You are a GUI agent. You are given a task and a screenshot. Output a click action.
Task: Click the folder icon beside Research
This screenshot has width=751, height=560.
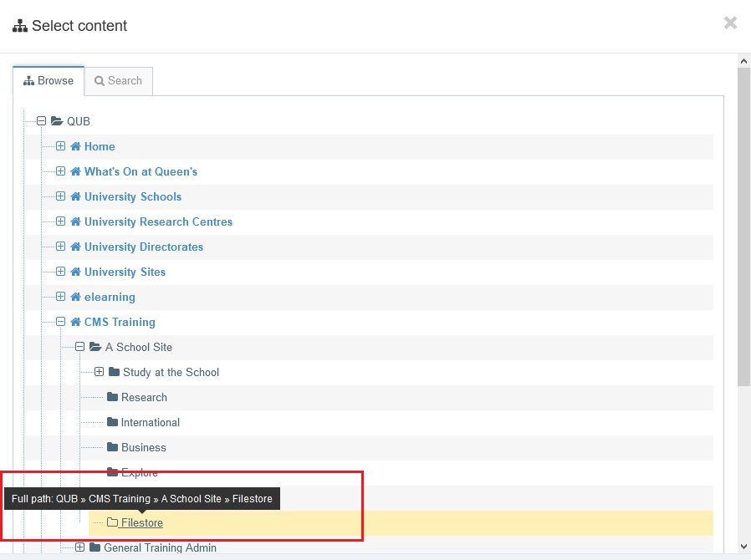click(x=111, y=397)
